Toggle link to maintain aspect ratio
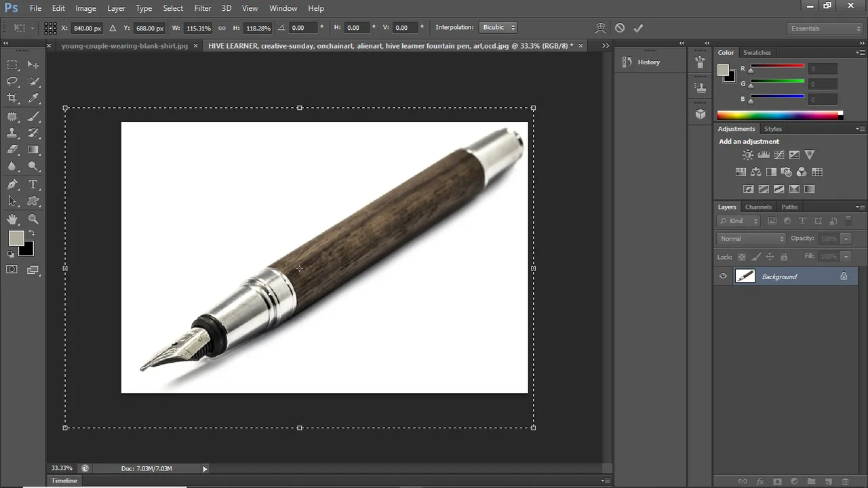This screenshot has width=868, height=488. (222, 28)
